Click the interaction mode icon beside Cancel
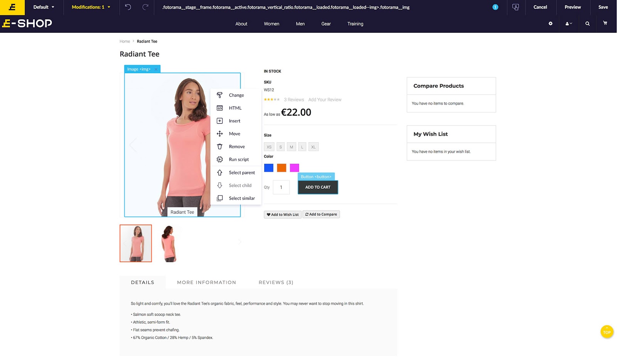 [x=516, y=7]
